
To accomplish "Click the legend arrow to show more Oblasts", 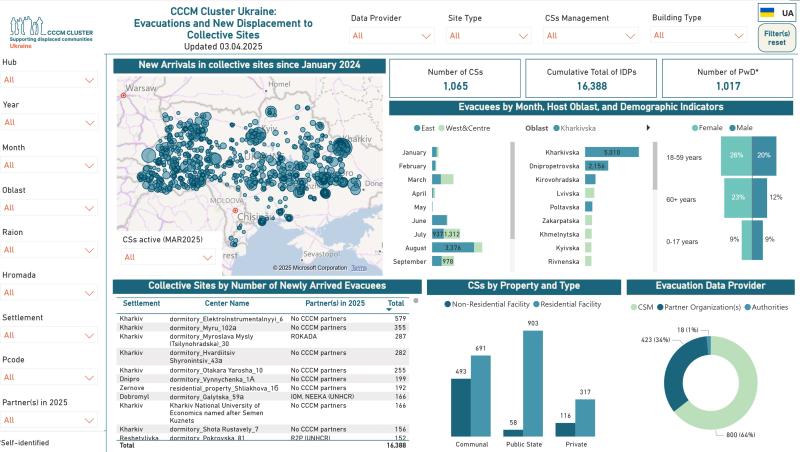I will point(648,128).
